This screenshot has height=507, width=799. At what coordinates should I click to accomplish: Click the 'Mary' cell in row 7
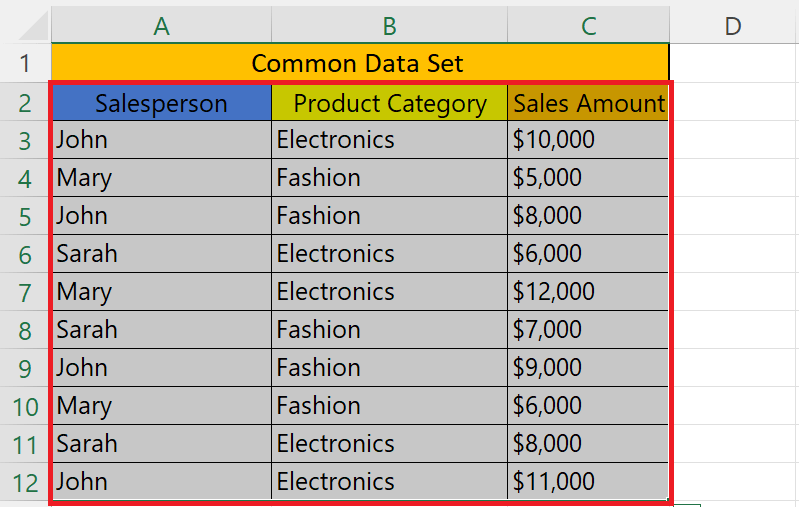click(162, 291)
